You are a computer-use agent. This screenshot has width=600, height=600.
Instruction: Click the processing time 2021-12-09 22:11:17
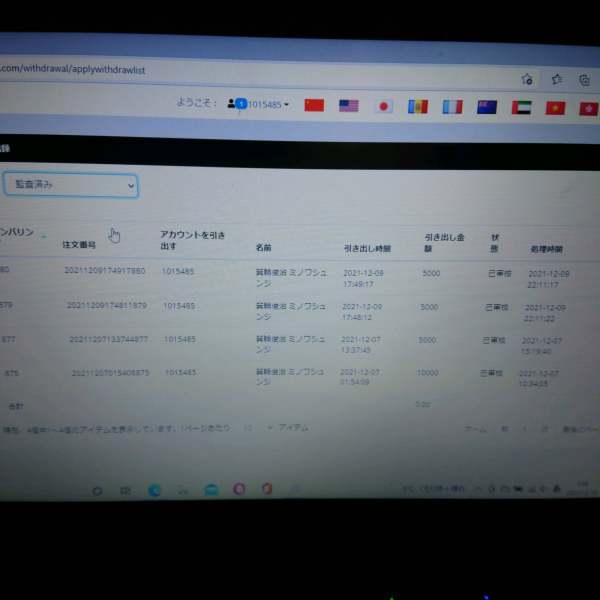click(x=549, y=279)
